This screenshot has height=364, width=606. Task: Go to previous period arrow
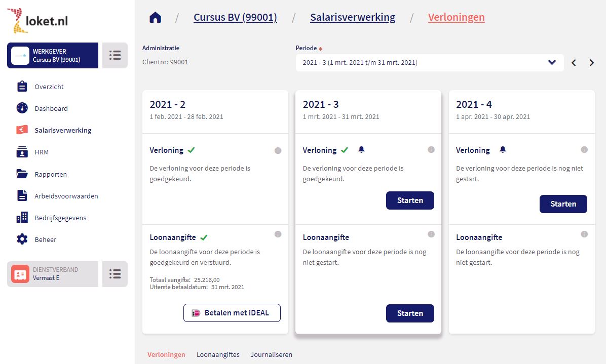click(574, 63)
